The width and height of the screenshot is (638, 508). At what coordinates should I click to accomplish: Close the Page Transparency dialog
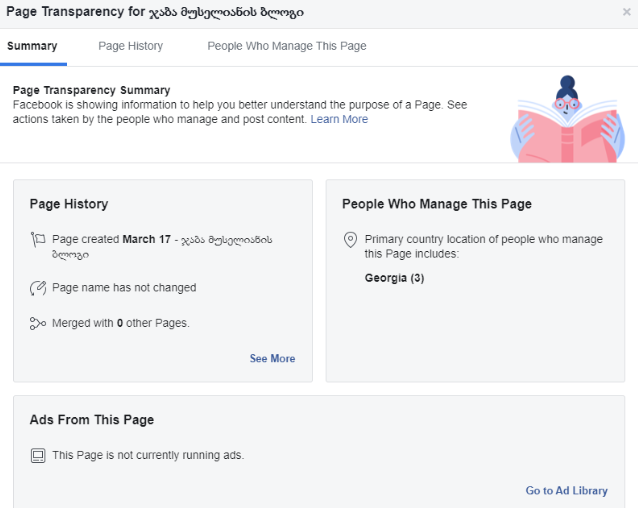tap(626, 12)
